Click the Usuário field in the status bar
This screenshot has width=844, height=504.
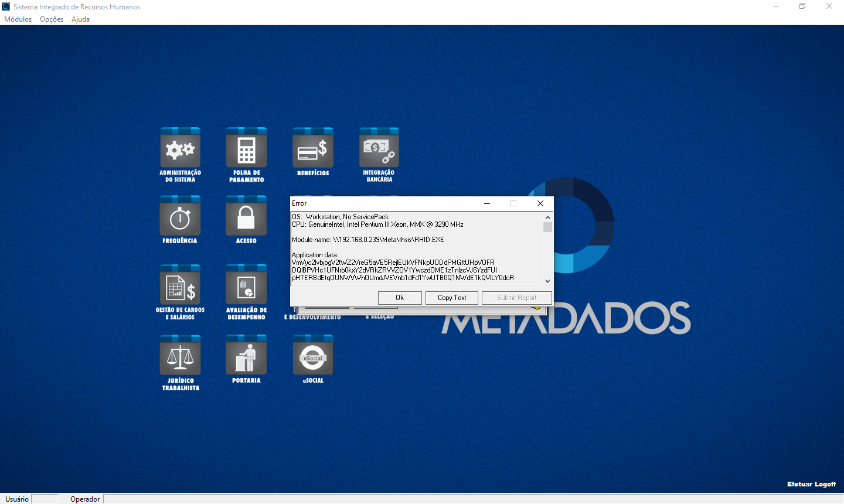(x=16, y=499)
